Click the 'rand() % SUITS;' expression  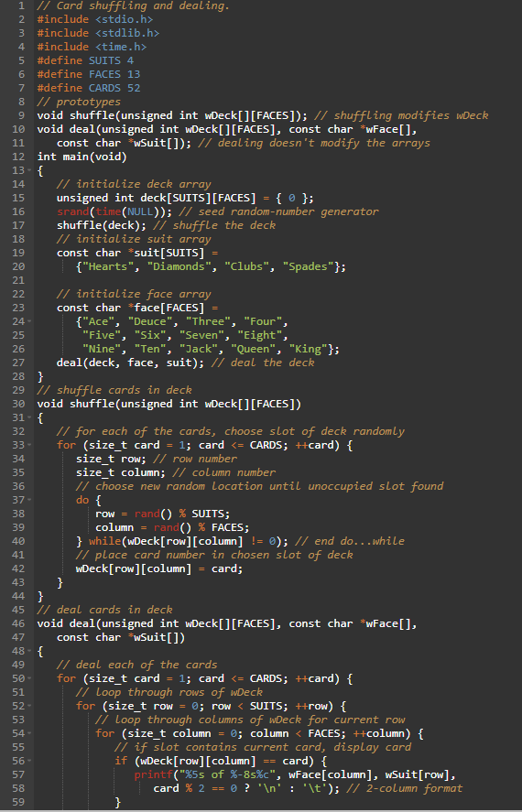[x=181, y=514]
